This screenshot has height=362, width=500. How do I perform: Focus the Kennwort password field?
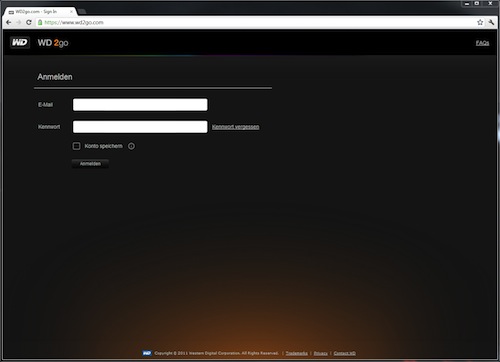(x=140, y=127)
